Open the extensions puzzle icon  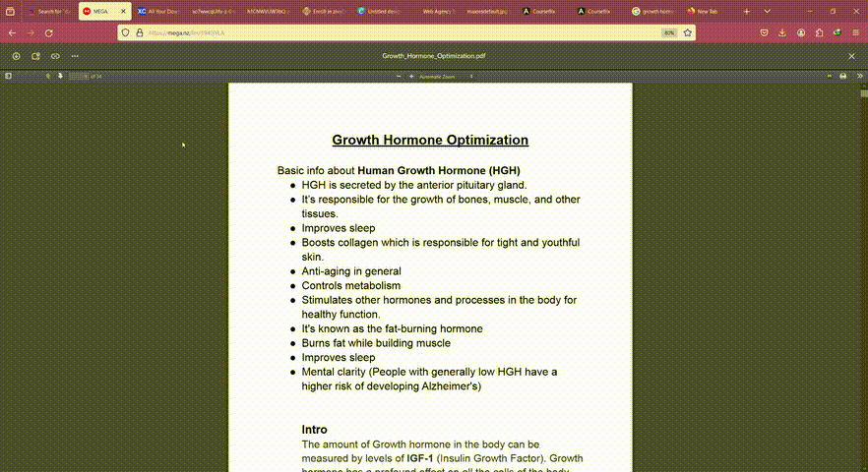[819, 33]
